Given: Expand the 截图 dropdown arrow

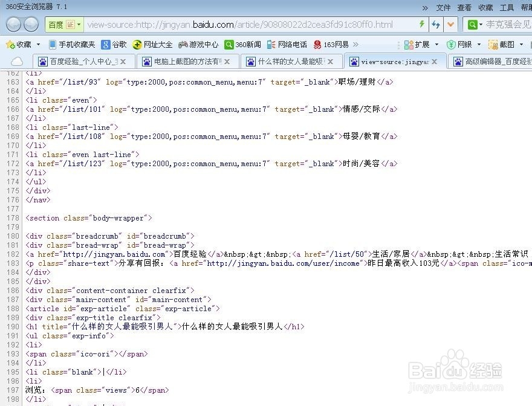Looking at the screenshot, I should click(522, 45).
